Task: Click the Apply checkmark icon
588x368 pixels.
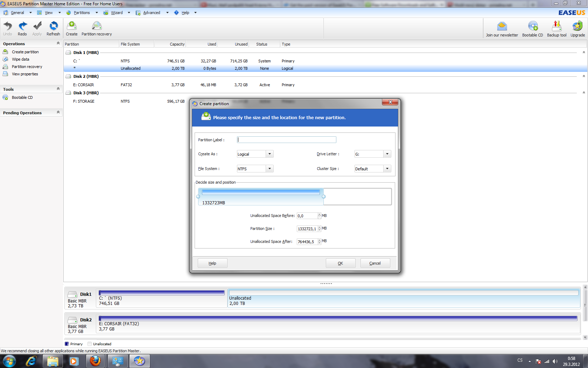Action: (x=37, y=28)
